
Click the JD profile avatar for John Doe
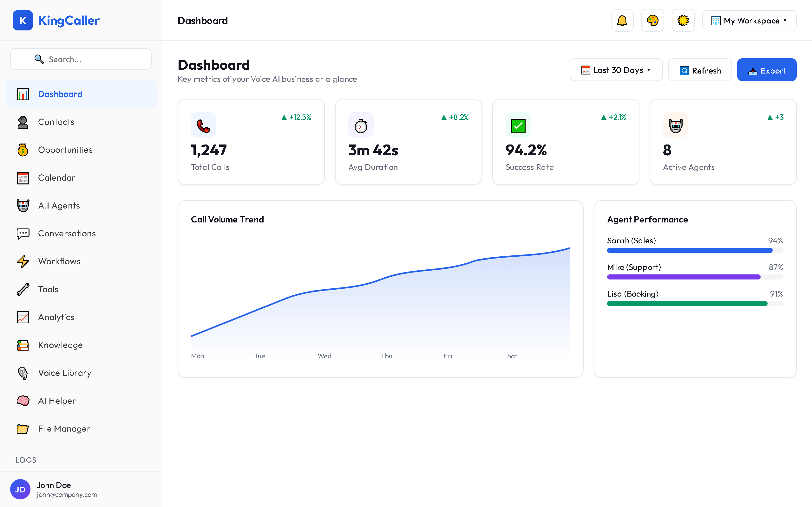click(x=20, y=489)
